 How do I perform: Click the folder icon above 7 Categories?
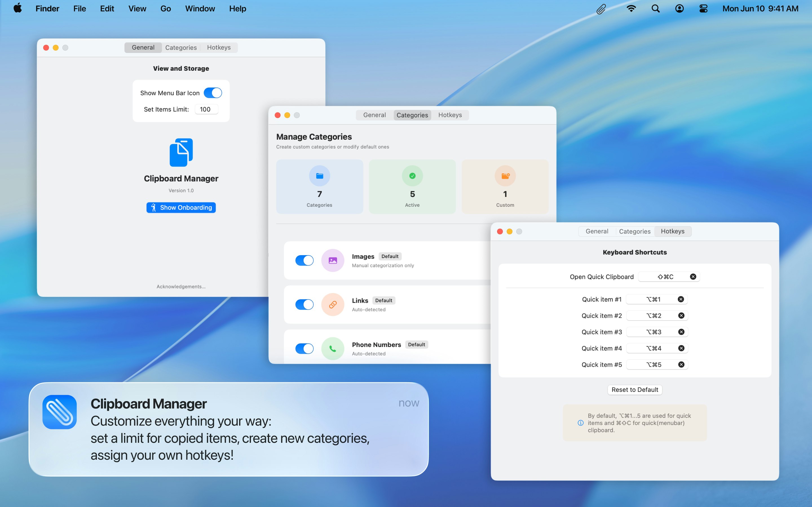[x=319, y=175]
